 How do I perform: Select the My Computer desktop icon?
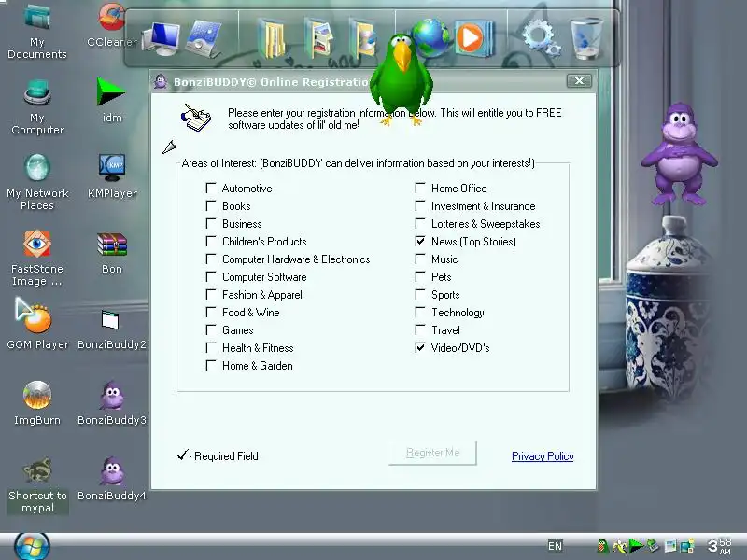tap(37, 107)
